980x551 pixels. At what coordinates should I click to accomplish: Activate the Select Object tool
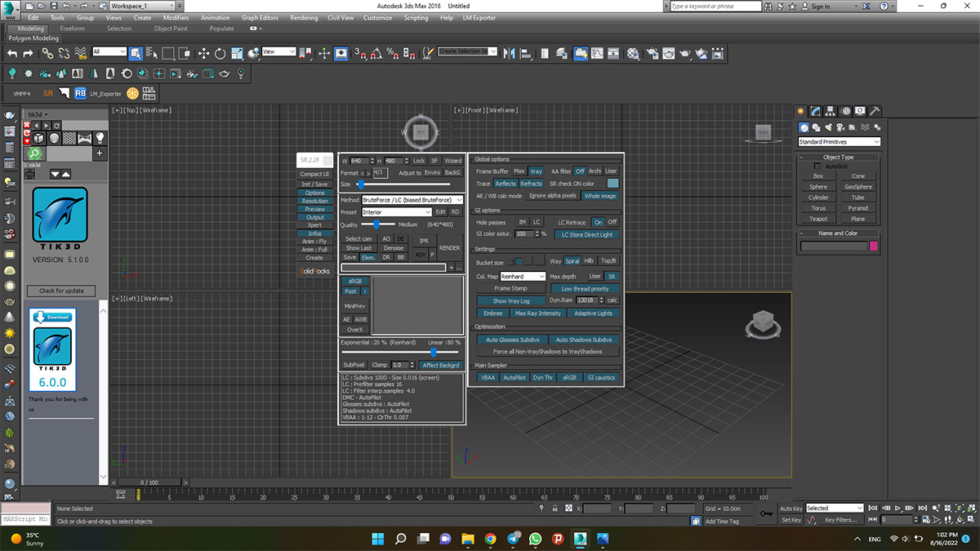[136, 53]
